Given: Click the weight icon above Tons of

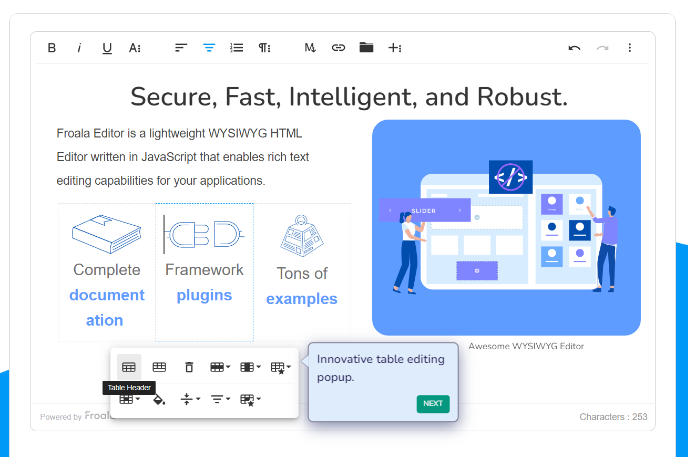Looking at the screenshot, I should tap(302, 236).
